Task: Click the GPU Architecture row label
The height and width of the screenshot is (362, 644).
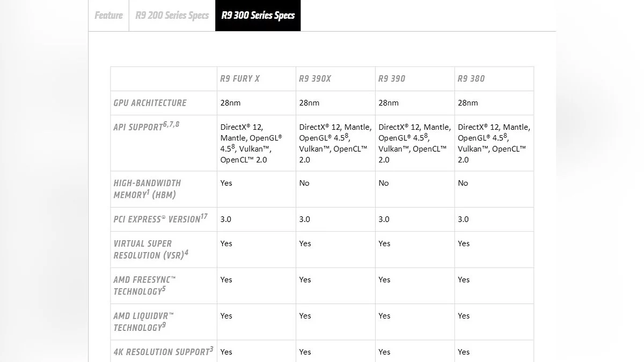Action: (x=150, y=103)
